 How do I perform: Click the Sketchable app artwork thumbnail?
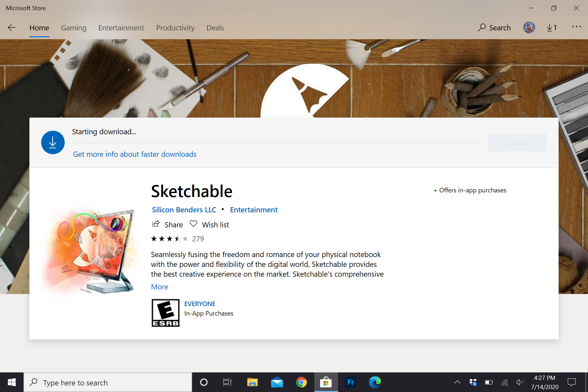coord(90,251)
